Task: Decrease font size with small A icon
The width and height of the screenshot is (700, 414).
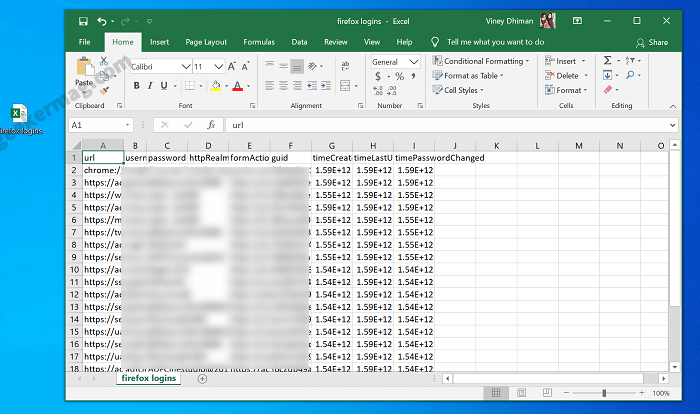Action: point(245,67)
